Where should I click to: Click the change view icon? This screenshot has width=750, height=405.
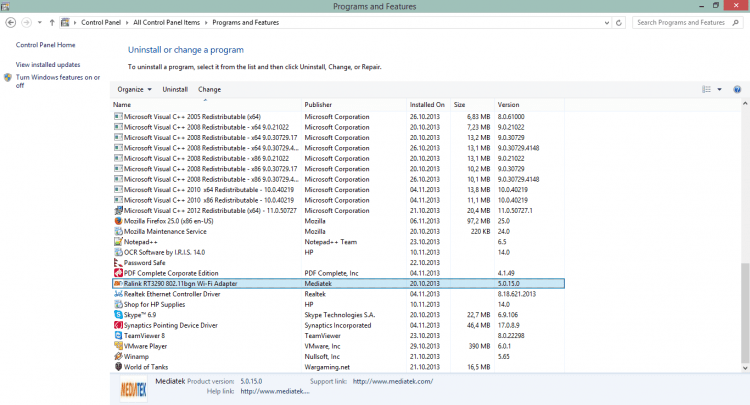706,89
